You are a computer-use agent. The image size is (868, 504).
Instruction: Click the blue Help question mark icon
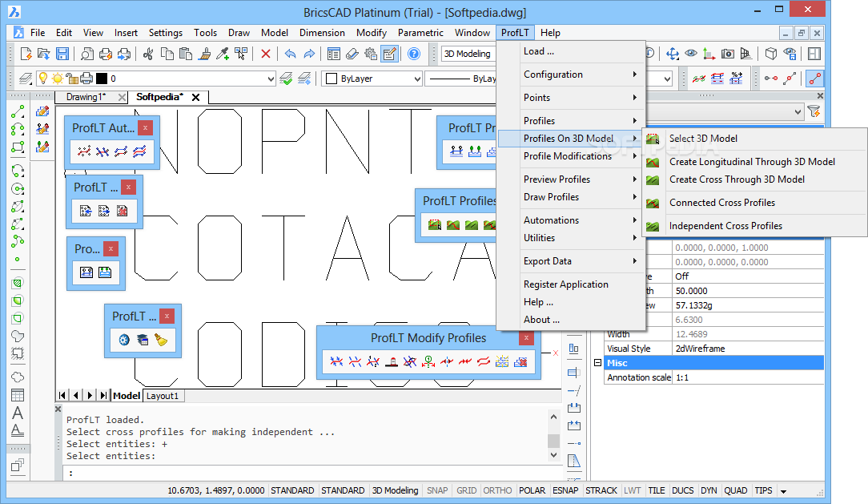[x=413, y=54]
